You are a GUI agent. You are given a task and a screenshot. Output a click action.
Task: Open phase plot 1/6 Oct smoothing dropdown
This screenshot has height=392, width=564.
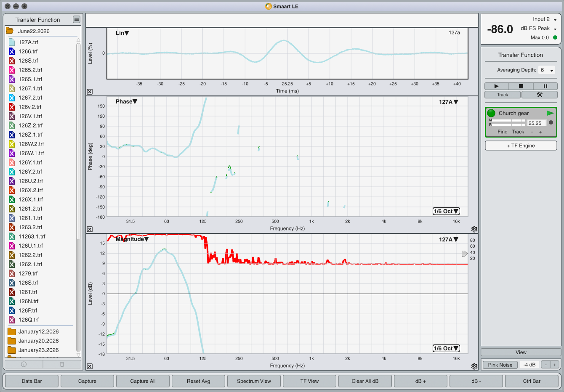pyautogui.click(x=446, y=211)
